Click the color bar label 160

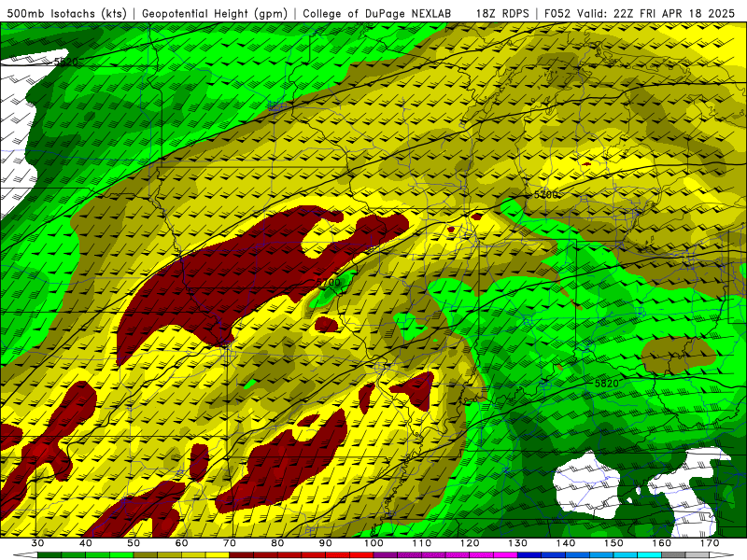(x=662, y=543)
